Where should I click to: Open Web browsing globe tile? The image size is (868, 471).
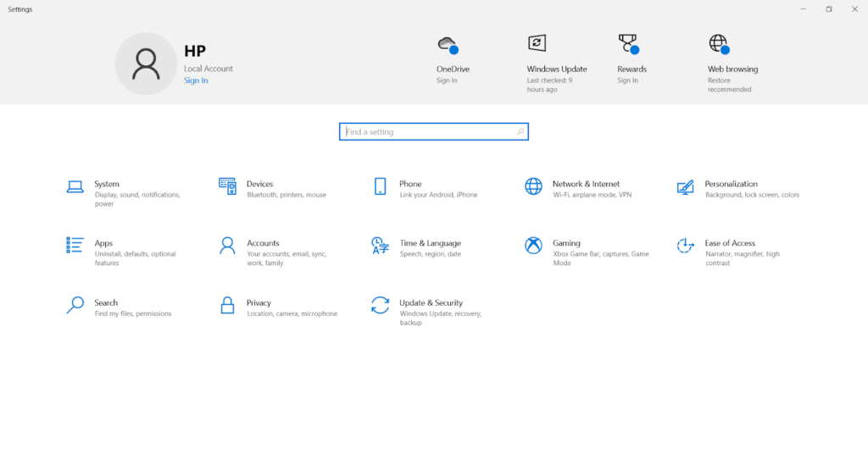[x=733, y=63]
